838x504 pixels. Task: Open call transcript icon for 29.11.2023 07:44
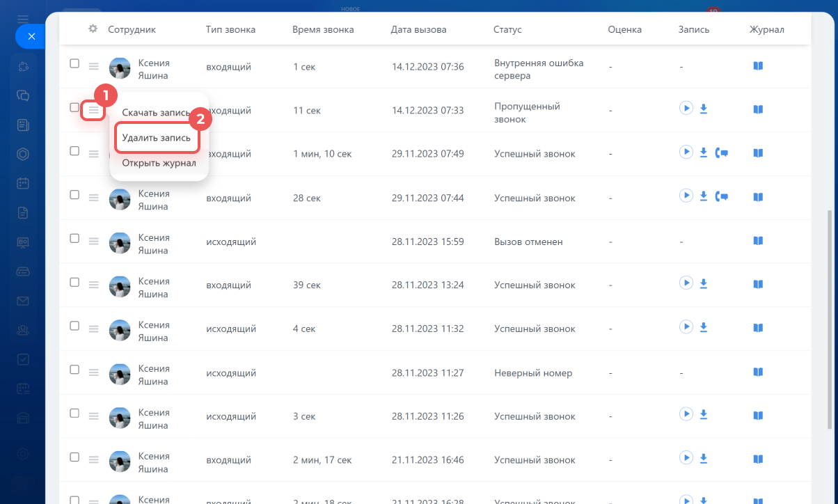click(722, 197)
